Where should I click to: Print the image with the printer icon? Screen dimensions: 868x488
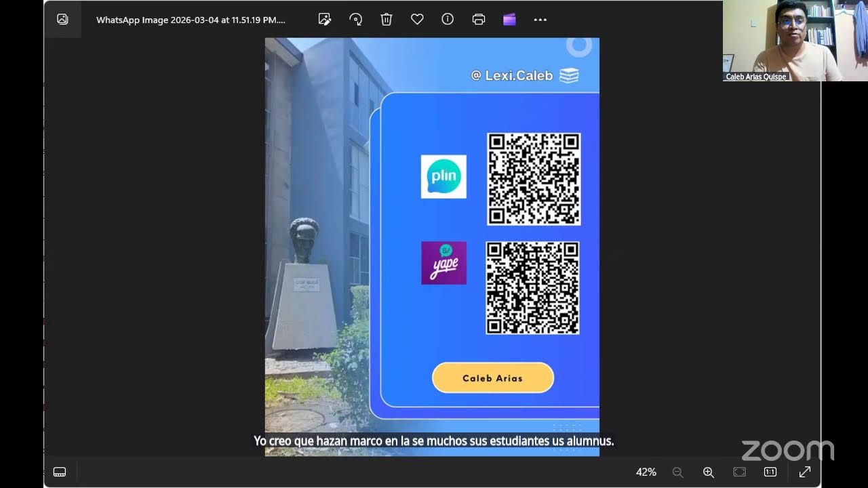point(479,20)
